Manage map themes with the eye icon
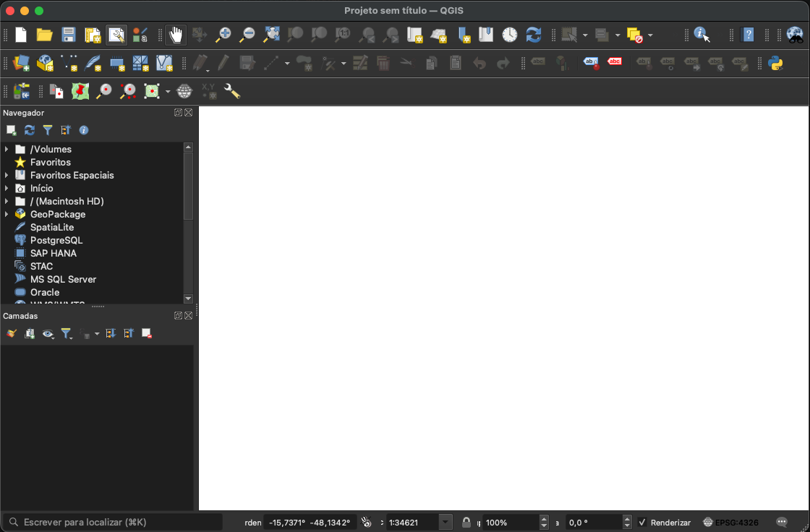810x532 pixels. point(48,334)
